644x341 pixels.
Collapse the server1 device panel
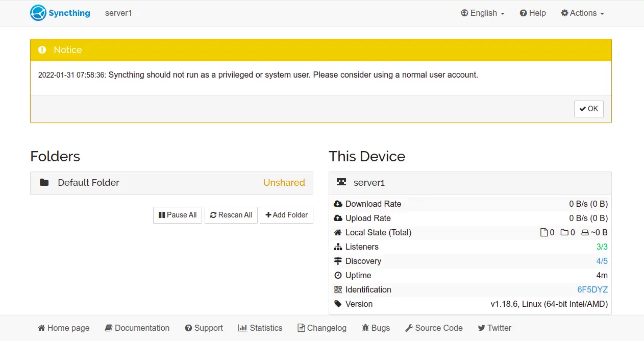tap(470, 183)
